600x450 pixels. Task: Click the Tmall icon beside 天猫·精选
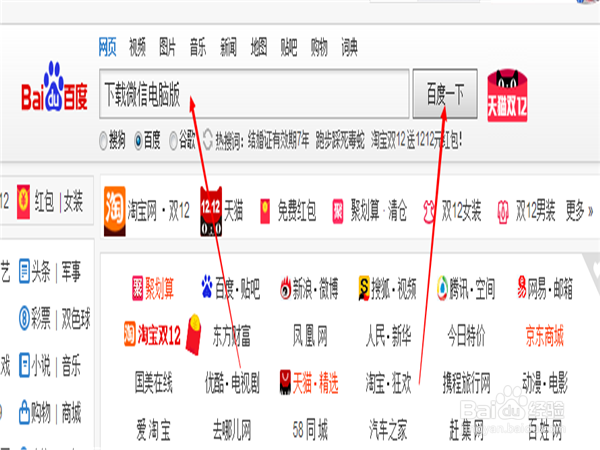(285, 382)
